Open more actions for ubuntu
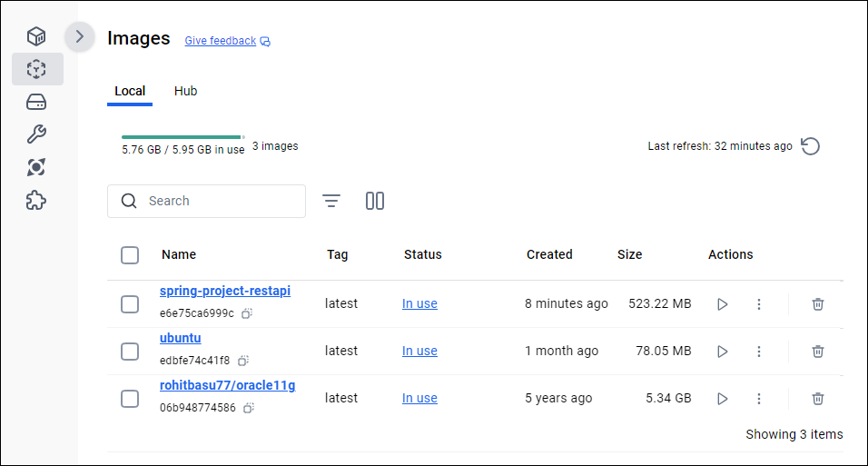868x466 pixels. pyautogui.click(x=759, y=352)
